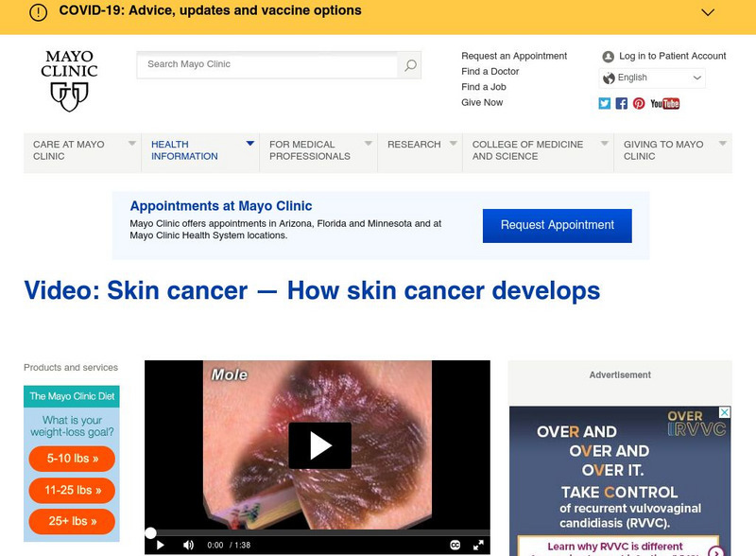Screen dimensions: 756x556
Task: Open Mayo Clinic's Twitter page via its icon
Action: point(605,104)
